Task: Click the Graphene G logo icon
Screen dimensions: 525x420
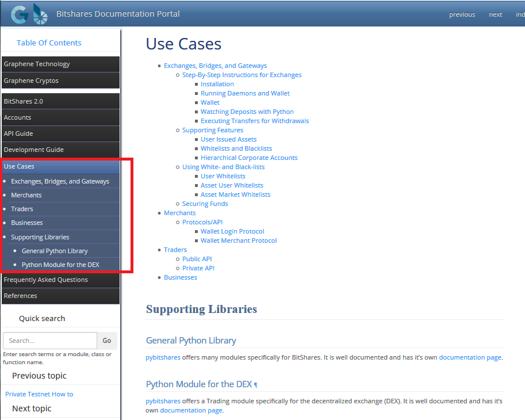Action: tap(20, 14)
